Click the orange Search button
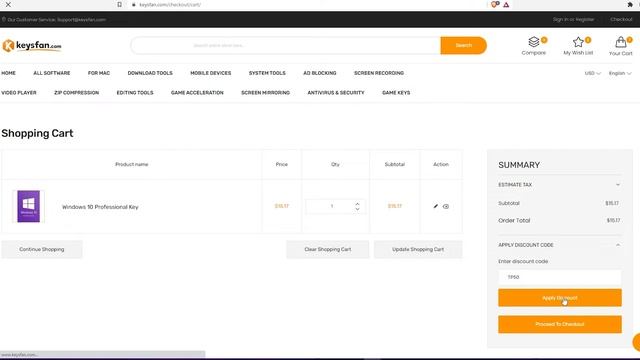Viewport: 640px width, 360px height. tap(464, 45)
